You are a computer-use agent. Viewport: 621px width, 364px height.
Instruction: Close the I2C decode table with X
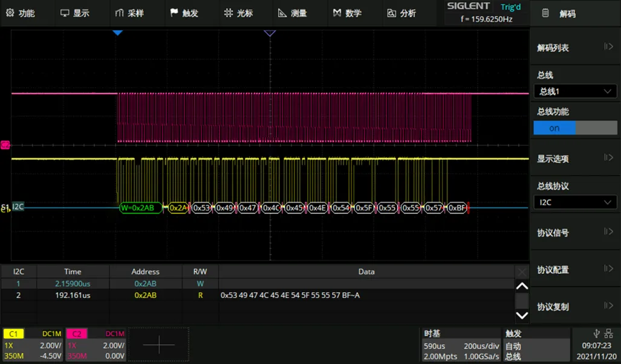coord(521,272)
